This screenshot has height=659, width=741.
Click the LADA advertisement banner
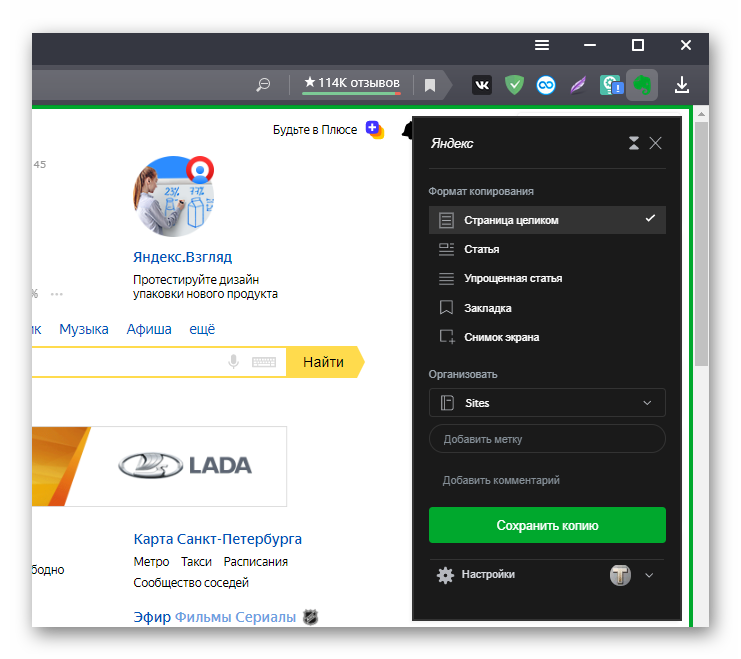(x=159, y=466)
